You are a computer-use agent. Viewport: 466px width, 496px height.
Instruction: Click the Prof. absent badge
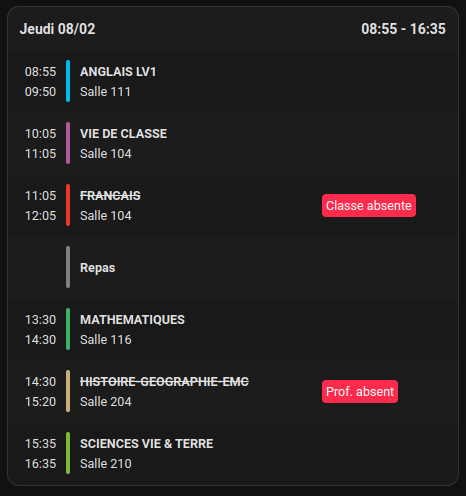coord(360,392)
